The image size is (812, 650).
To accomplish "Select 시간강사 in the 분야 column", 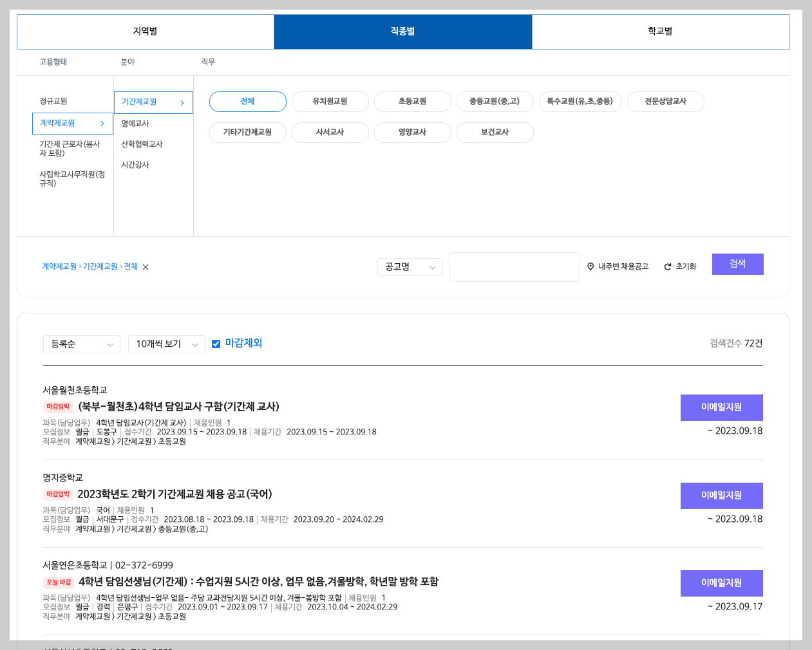I will [x=134, y=164].
